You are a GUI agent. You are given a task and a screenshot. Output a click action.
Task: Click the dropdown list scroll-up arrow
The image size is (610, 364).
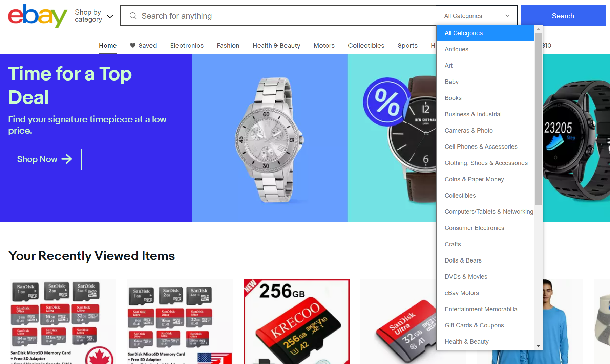[538, 29]
